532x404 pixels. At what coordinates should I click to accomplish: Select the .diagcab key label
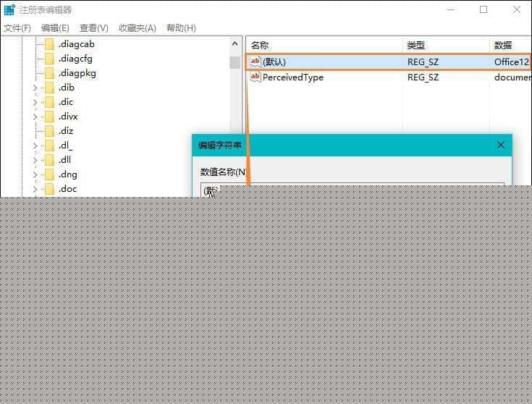point(76,44)
